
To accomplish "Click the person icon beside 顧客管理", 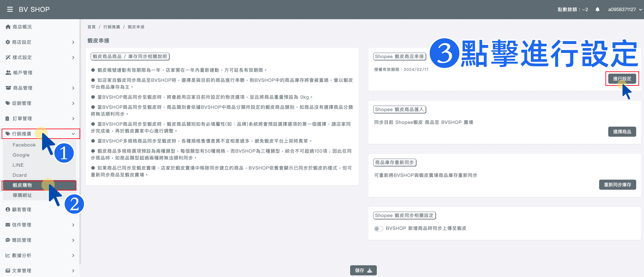I will (x=8, y=210).
